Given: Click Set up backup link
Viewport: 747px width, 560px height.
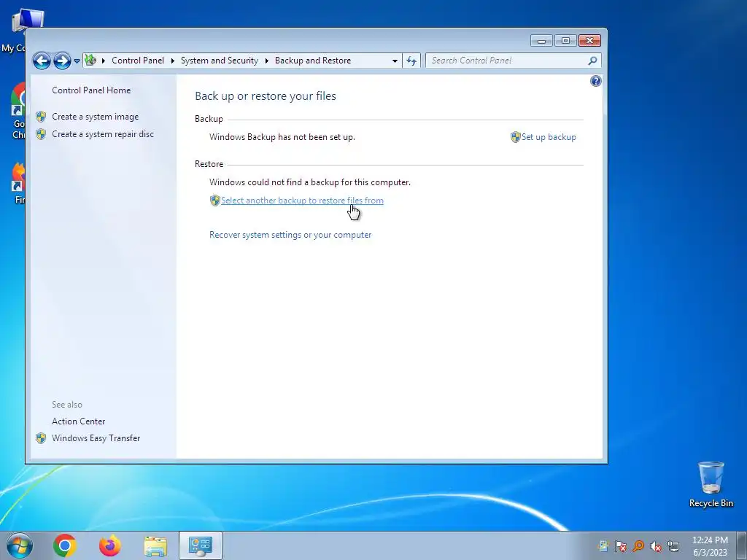Looking at the screenshot, I should [x=549, y=137].
